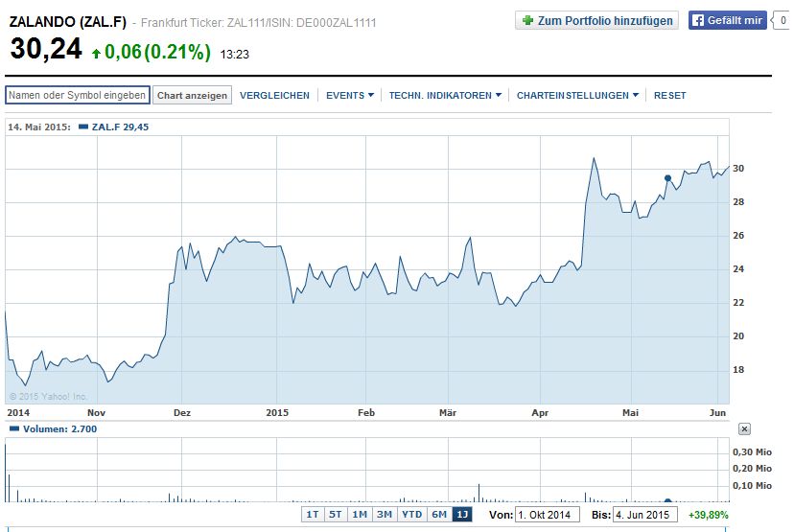This screenshot has width=794, height=532.
Task: Add to portfolio with Zum Portfolio hinzufügen
Action: pos(597,20)
